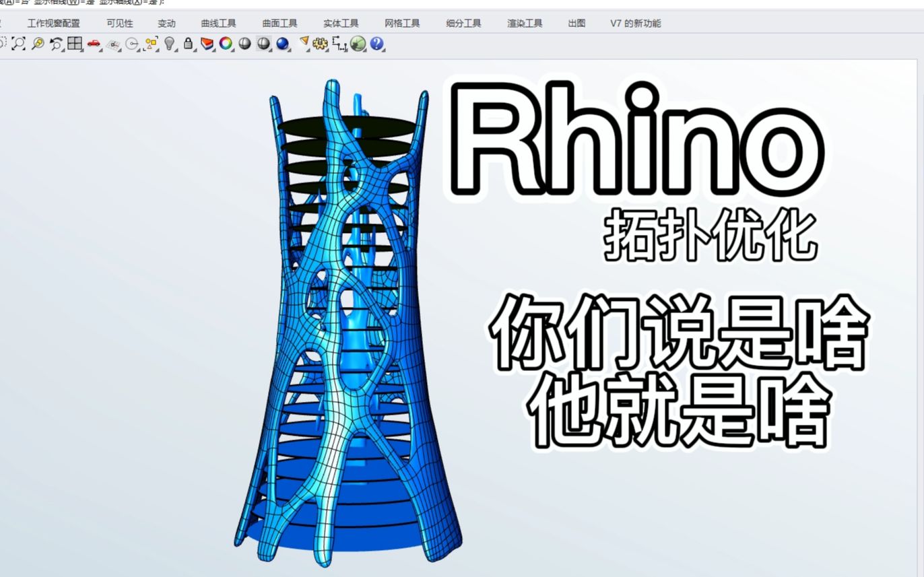Click the red car icon

pos(94,44)
